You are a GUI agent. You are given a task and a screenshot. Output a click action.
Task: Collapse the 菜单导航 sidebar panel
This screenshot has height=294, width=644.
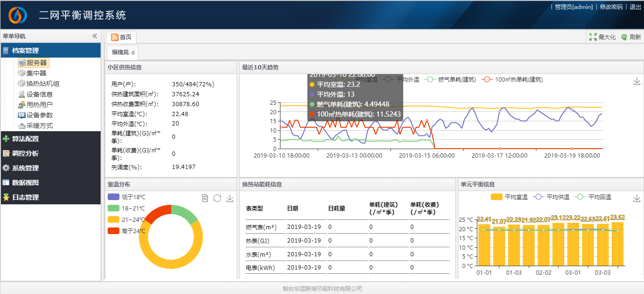coord(94,35)
